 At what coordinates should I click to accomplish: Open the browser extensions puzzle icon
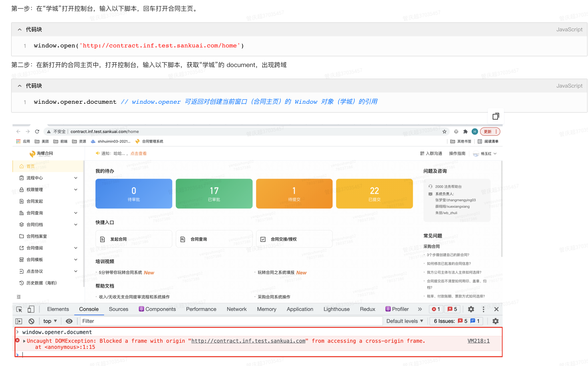click(x=465, y=131)
